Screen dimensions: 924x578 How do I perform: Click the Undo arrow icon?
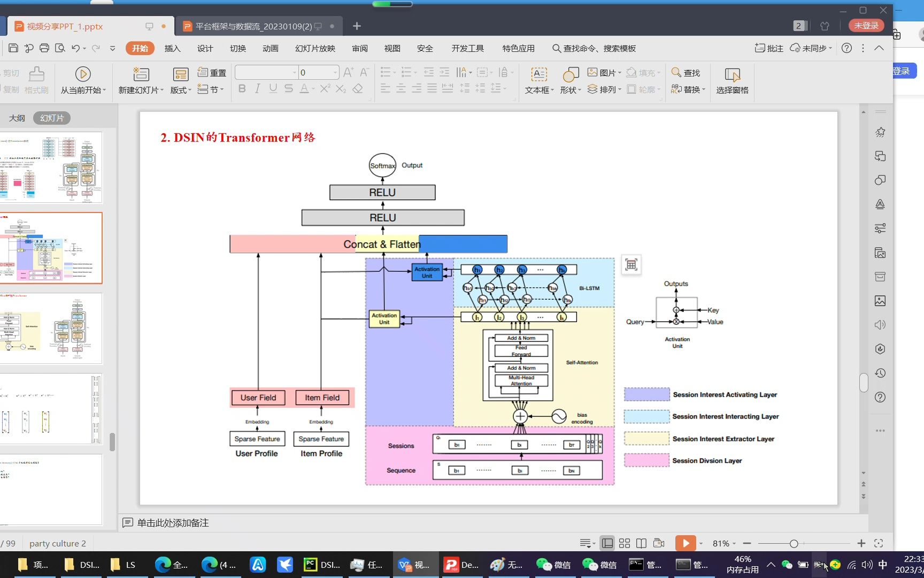click(75, 48)
